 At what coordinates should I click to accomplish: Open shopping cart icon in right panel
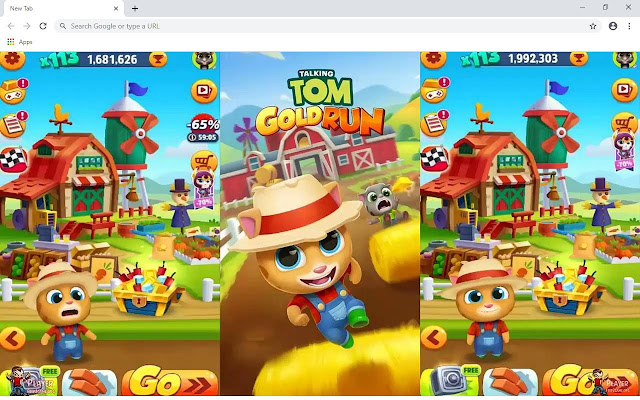[624, 123]
